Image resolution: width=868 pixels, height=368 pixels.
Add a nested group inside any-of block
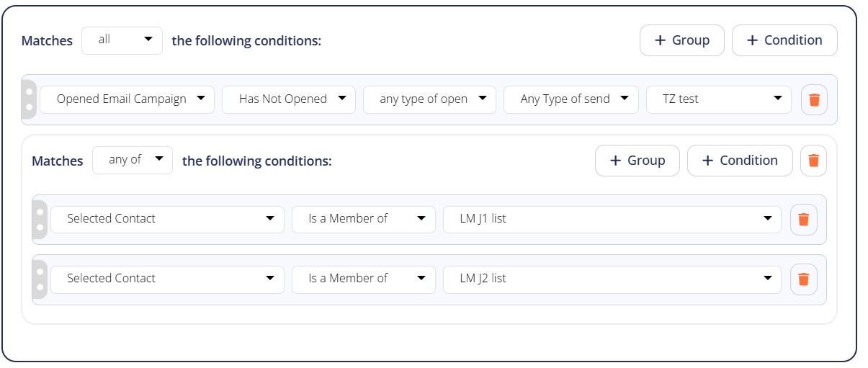(x=637, y=161)
